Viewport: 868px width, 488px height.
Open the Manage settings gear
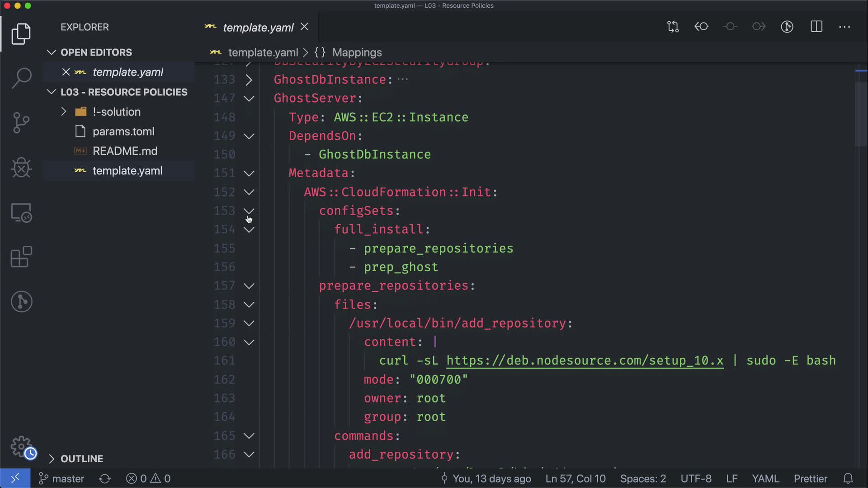point(21,446)
